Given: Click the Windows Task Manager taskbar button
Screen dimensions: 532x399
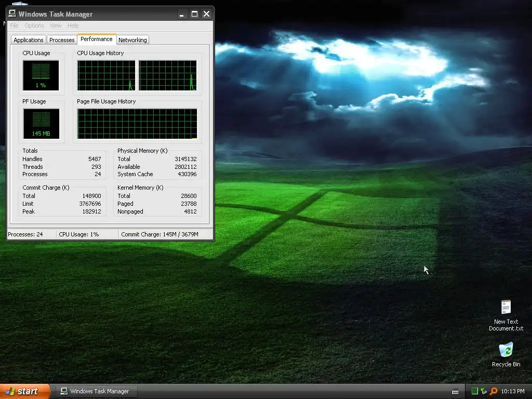Looking at the screenshot, I should (97, 392).
